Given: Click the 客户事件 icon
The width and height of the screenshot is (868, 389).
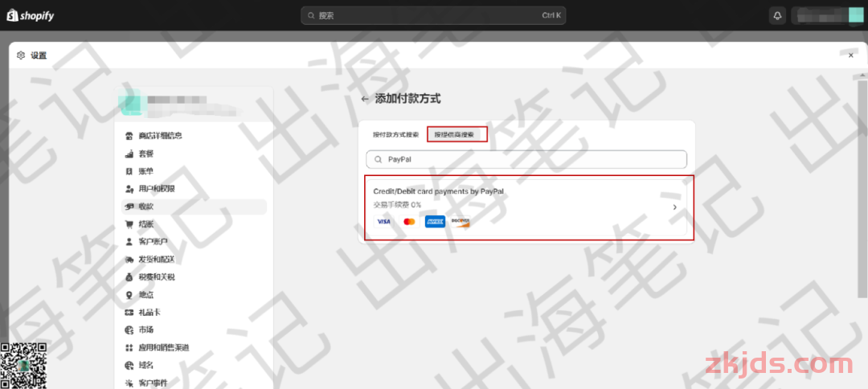Looking at the screenshot, I should click(x=129, y=383).
